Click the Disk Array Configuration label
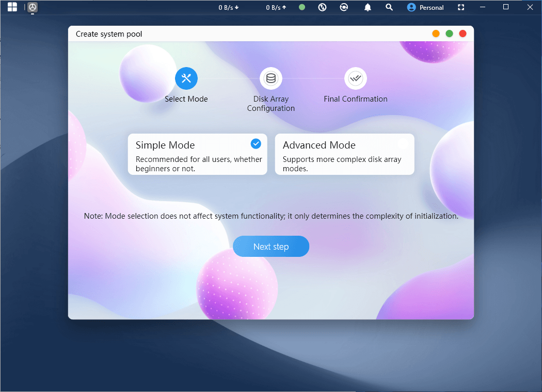542x392 pixels. click(271, 104)
